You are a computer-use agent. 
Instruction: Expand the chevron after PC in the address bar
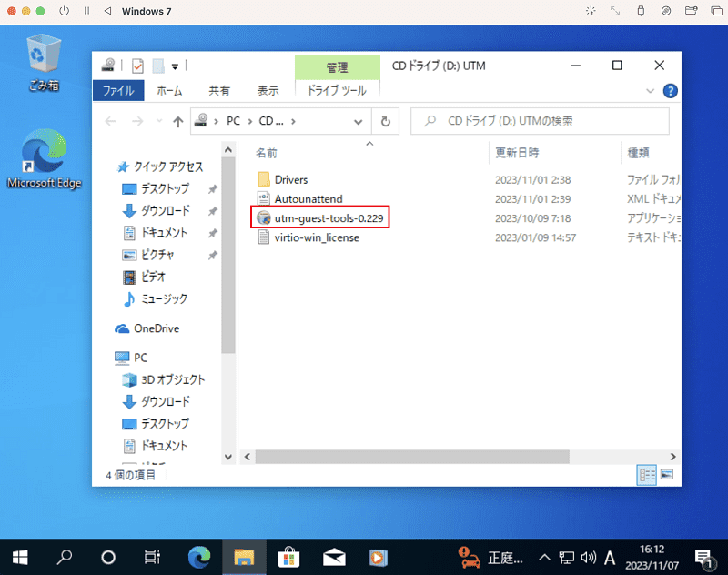click(x=249, y=121)
